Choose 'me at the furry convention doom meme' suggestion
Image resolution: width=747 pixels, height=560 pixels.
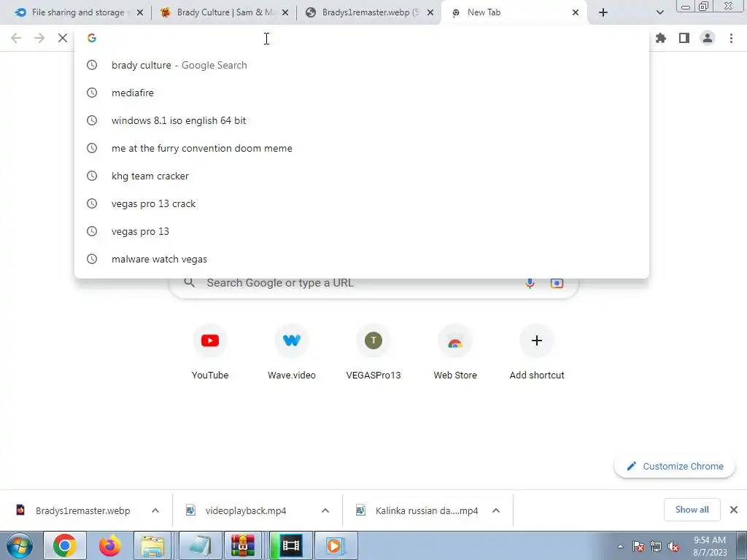[x=362, y=148]
